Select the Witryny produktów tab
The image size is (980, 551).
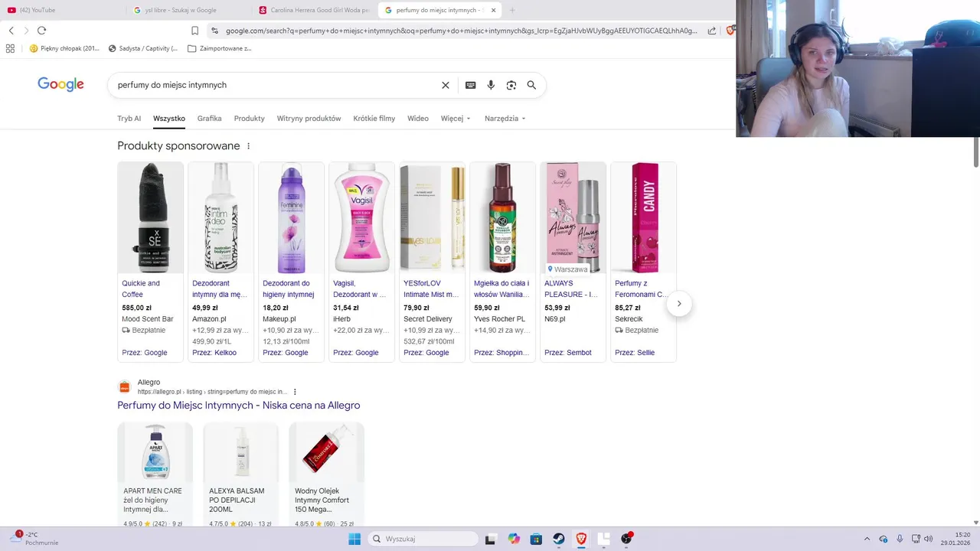[x=309, y=119]
